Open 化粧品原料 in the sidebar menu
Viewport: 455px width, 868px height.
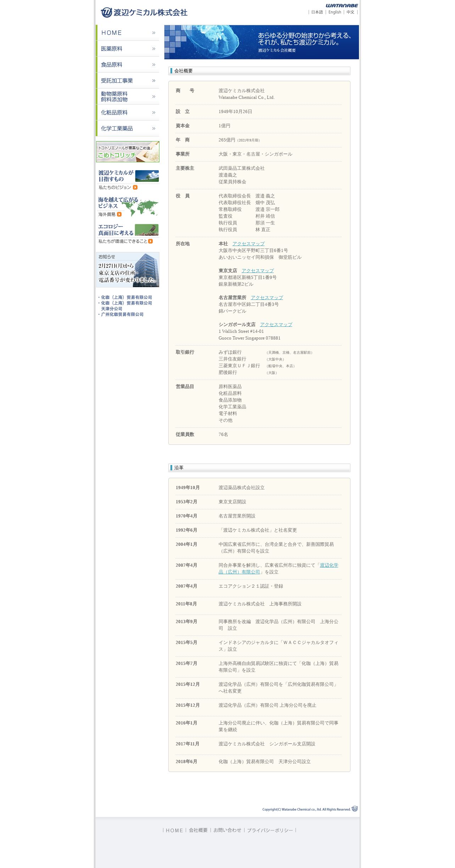[128, 112]
